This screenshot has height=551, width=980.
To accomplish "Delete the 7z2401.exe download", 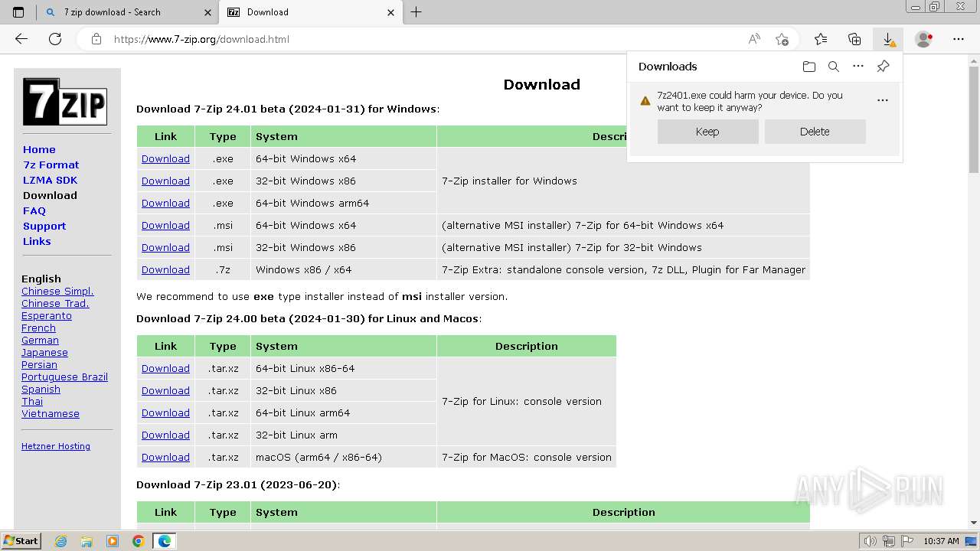I will coord(815,132).
